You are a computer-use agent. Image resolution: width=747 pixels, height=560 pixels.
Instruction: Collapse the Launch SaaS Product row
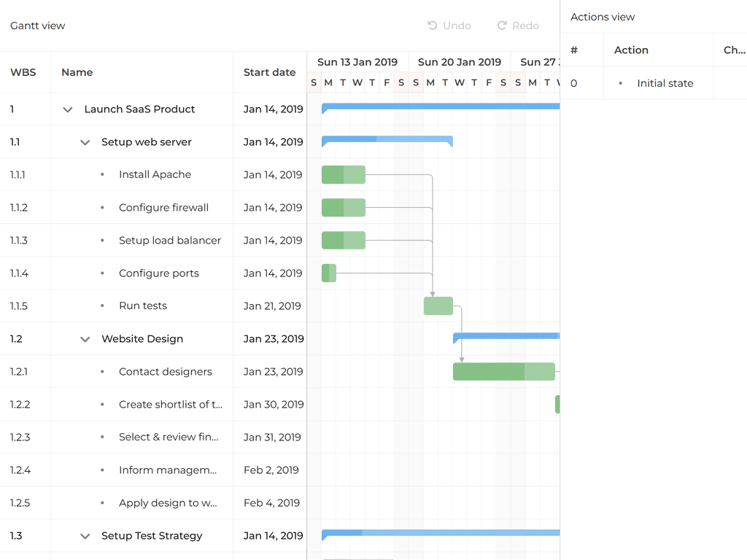[68, 109]
